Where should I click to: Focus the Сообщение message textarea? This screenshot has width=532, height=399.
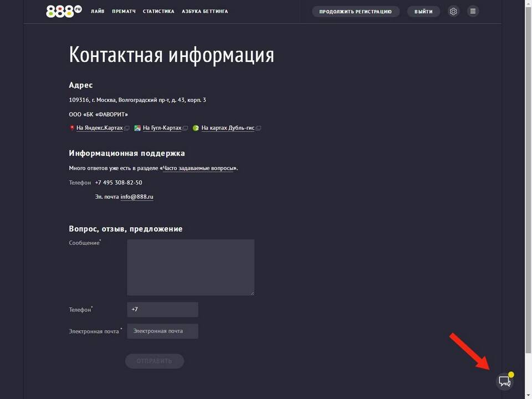click(x=191, y=267)
